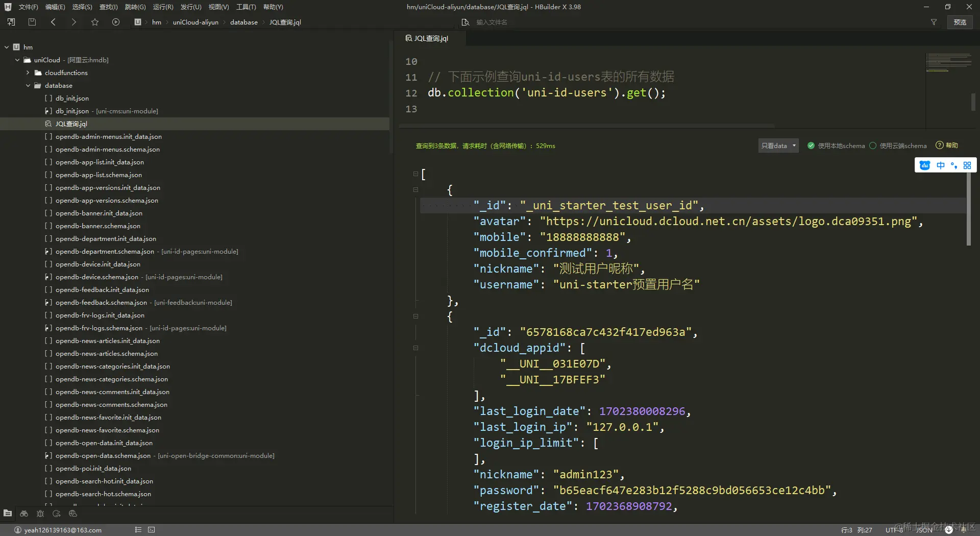The image size is (980, 536).
Task: Fold the second result object
Action: pyautogui.click(x=415, y=316)
